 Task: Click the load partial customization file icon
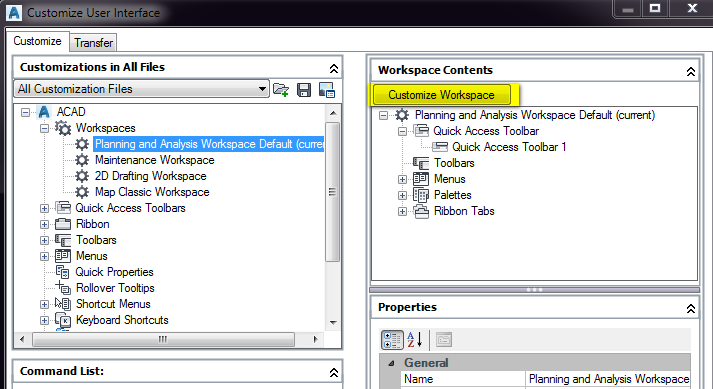click(x=281, y=90)
